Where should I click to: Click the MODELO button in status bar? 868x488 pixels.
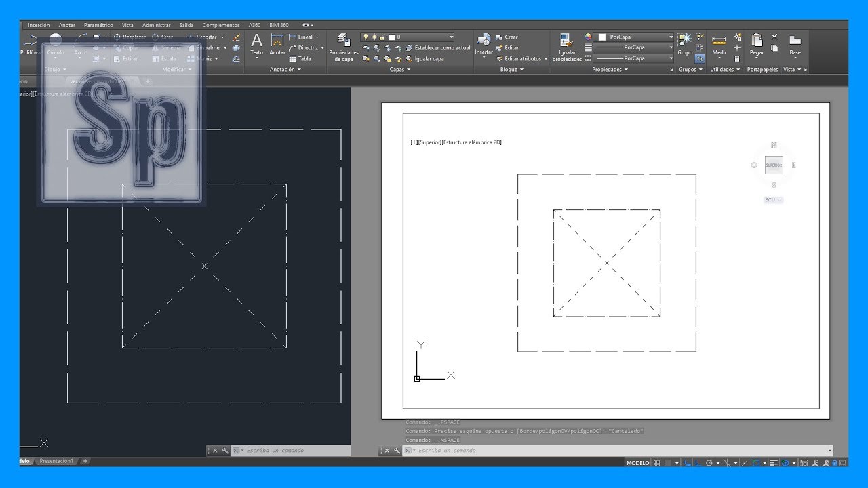[x=638, y=463]
